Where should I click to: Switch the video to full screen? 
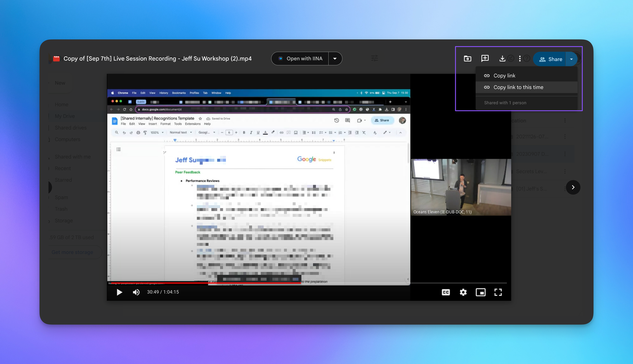coord(498,292)
